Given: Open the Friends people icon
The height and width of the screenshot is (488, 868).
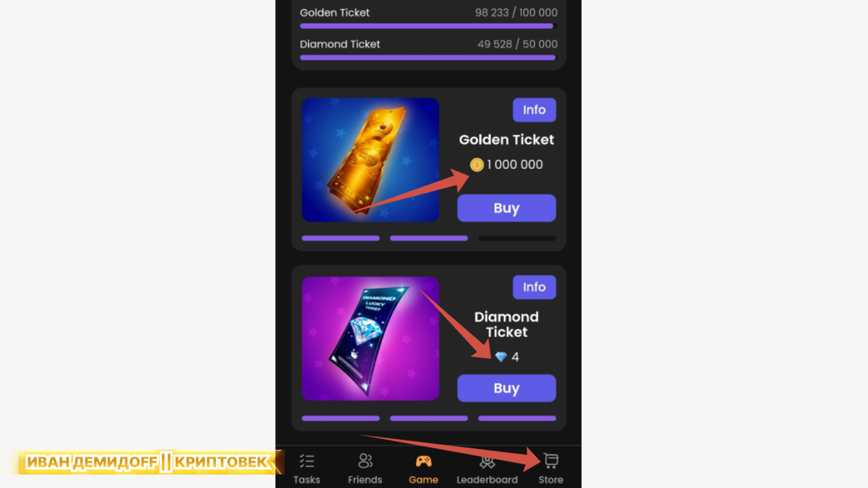Looking at the screenshot, I should pos(365,461).
